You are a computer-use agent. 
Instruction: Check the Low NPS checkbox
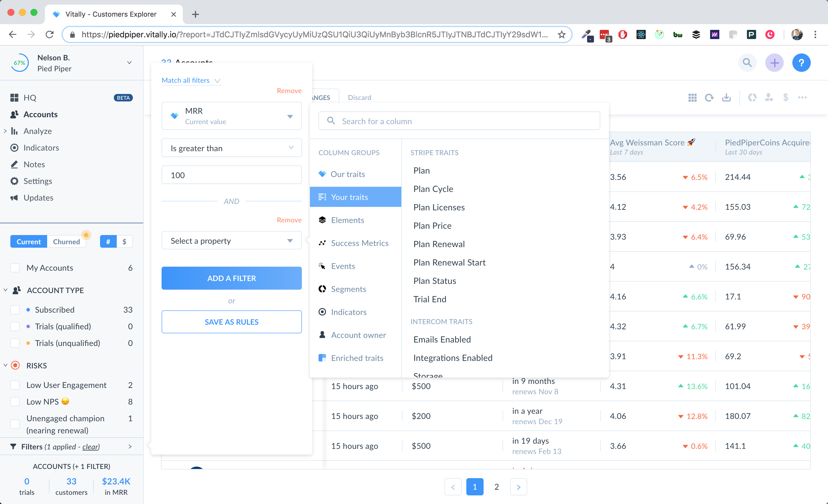tap(15, 402)
